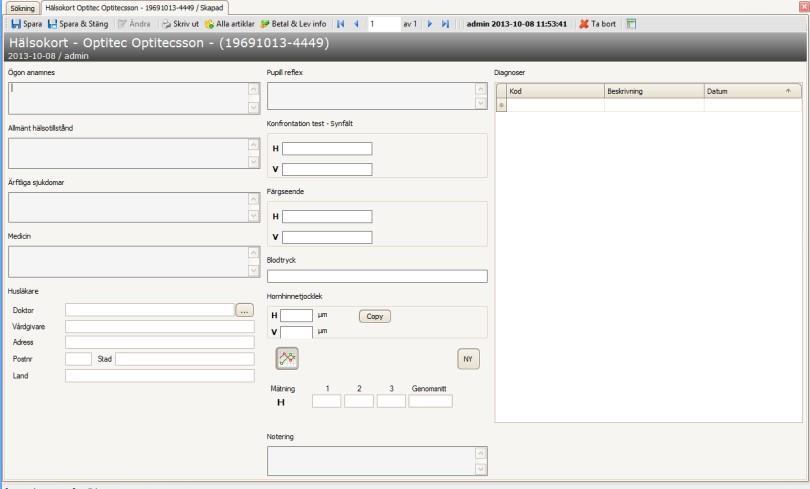Print with Skriv ut button
The width and height of the screenshot is (810, 489).
[180, 24]
